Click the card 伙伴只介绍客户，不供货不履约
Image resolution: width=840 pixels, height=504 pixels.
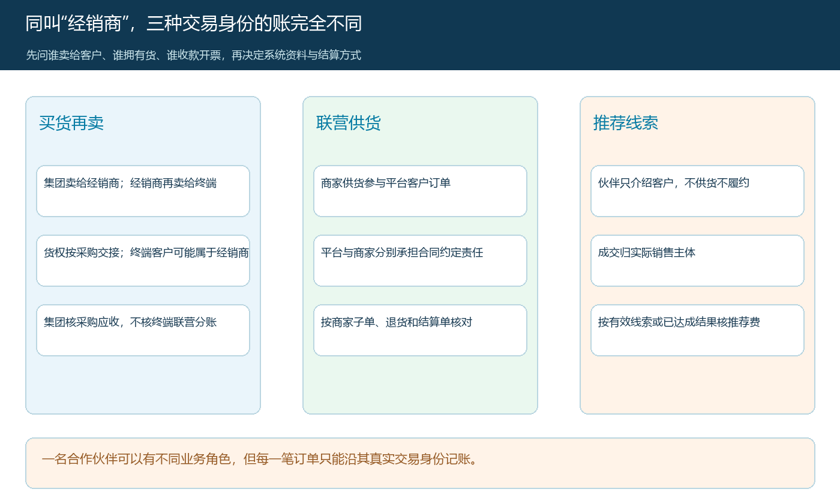697,191
